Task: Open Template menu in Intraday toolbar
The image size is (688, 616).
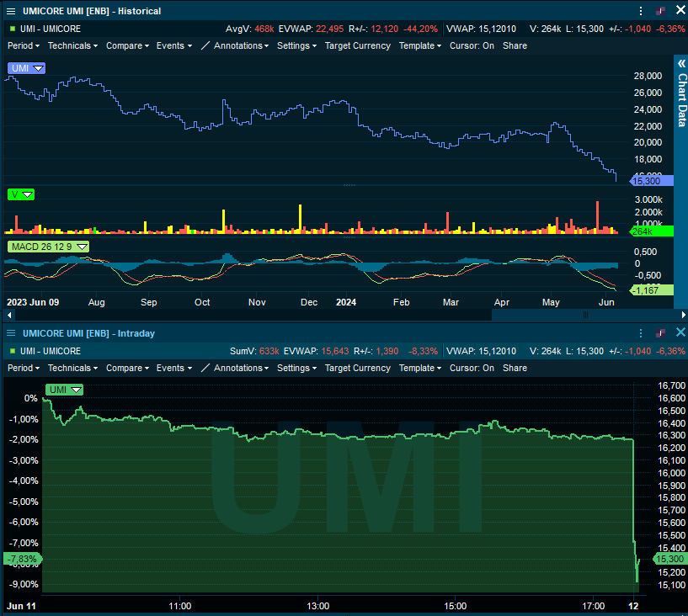Action: pyautogui.click(x=420, y=368)
